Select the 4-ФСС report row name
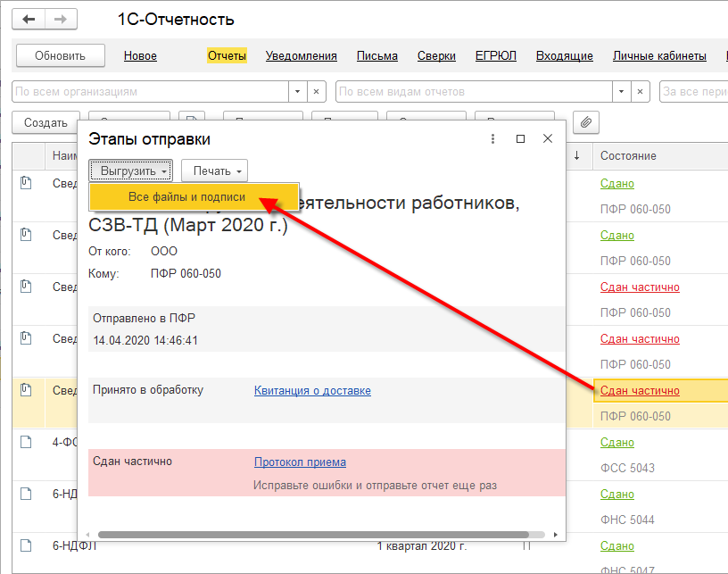 pyautogui.click(x=65, y=442)
